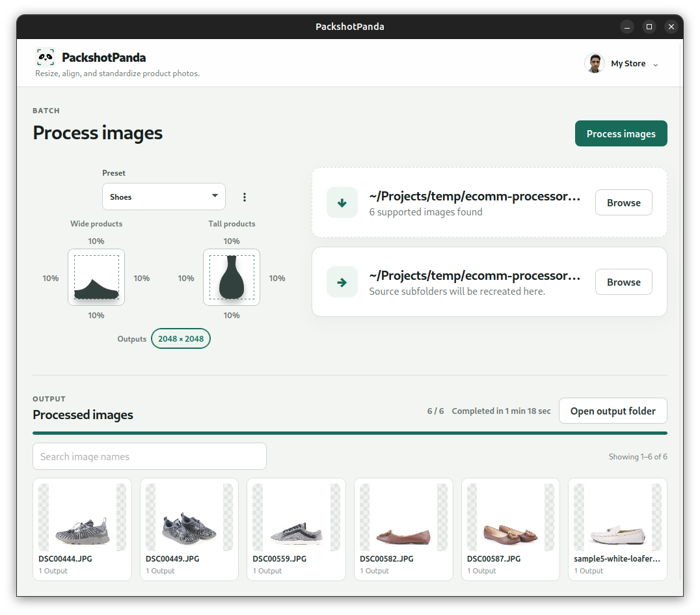This screenshot has height=615, width=700.
Task: Open the Shoes preset dropdown
Action: (164, 197)
